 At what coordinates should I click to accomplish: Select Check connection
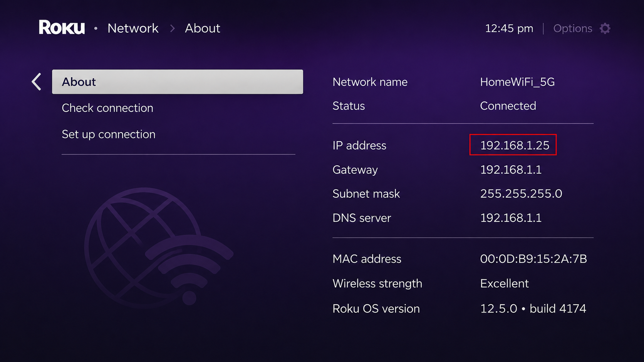[x=107, y=108]
